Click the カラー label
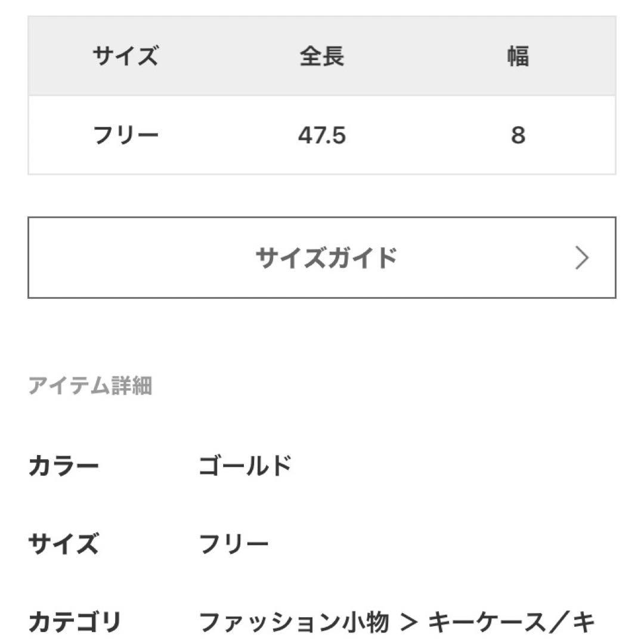 (64, 466)
